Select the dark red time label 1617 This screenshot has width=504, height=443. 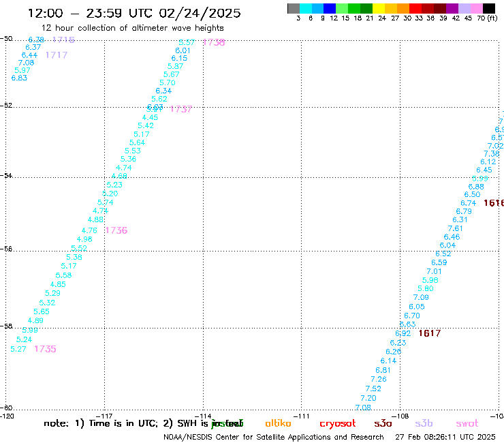[x=430, y=333]
